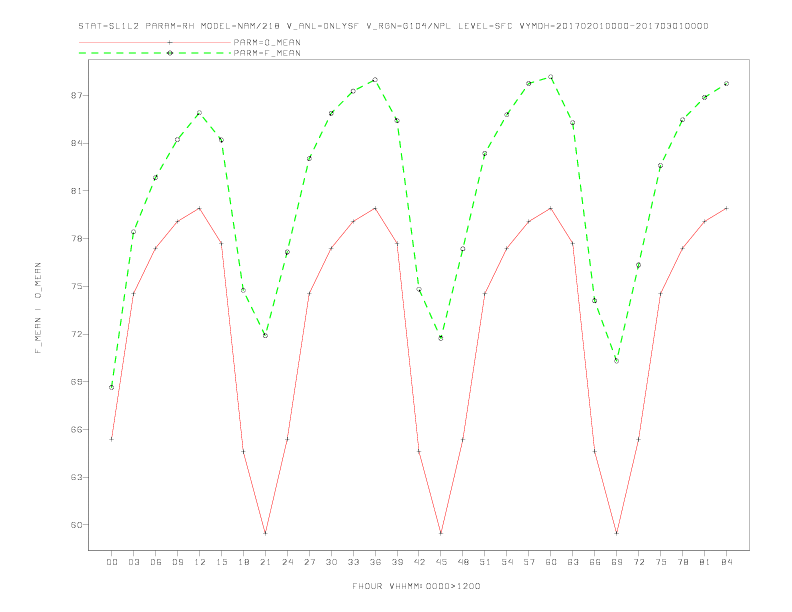Click the V_RGN=G104/NPL header text
Viewport: 792px width, 612px height.
[x=409, y=26]
